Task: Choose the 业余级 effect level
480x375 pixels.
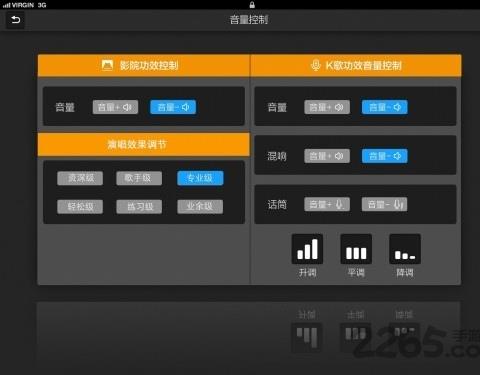Action: pos(200,207)
